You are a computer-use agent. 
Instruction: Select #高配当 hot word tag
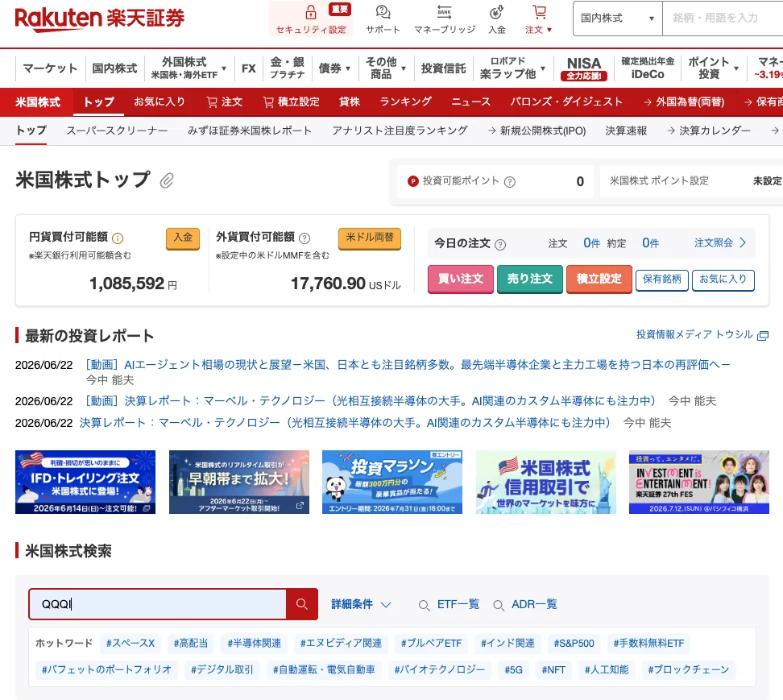point(190,644)
